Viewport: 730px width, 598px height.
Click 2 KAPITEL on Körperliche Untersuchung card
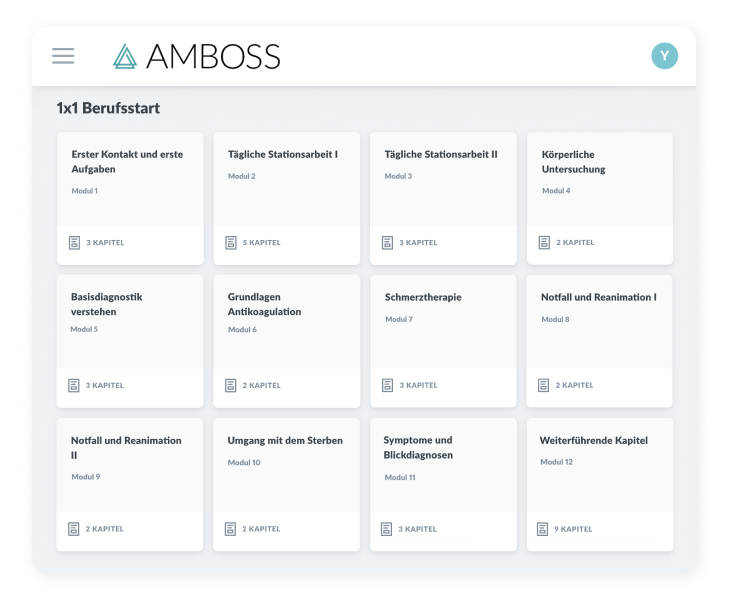coord(575,243)
